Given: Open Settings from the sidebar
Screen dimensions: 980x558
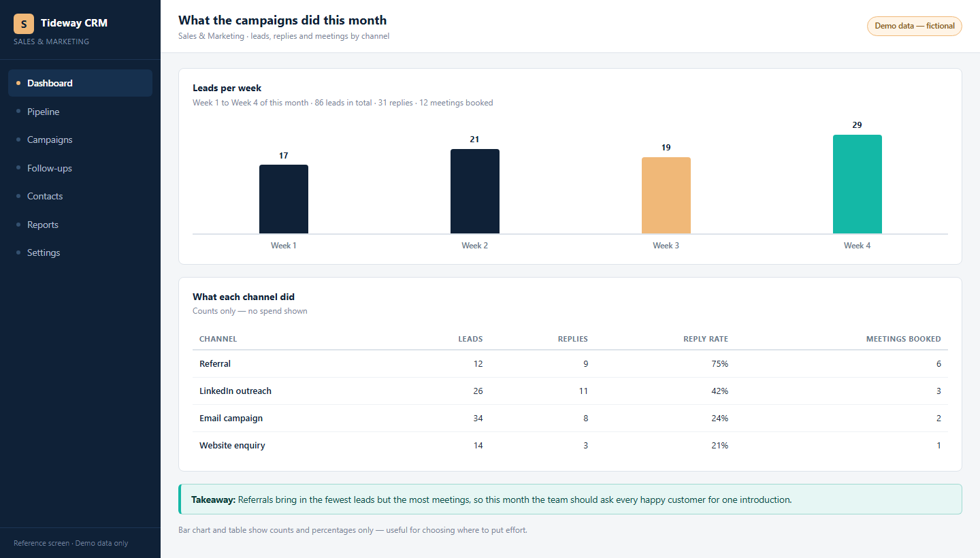Looking at the screenshot, I should (x=80, y=252).
